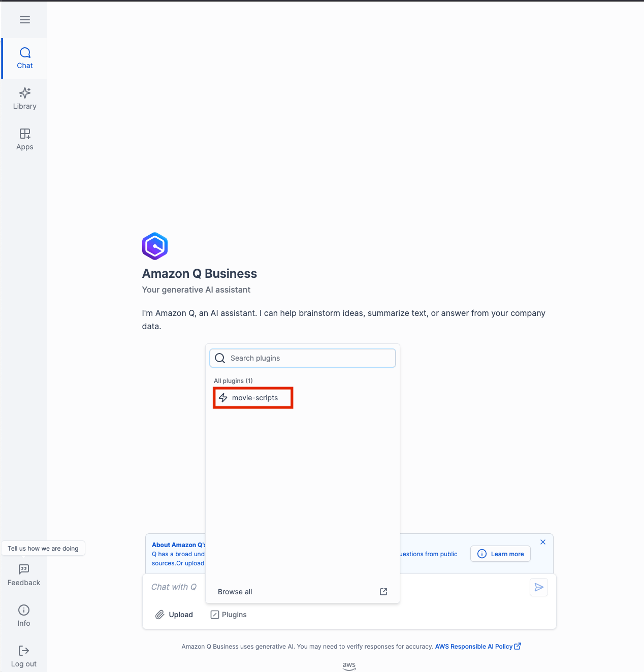
Task: Click the Upload button
Action: pyautogui.click(x=174, y=615)
